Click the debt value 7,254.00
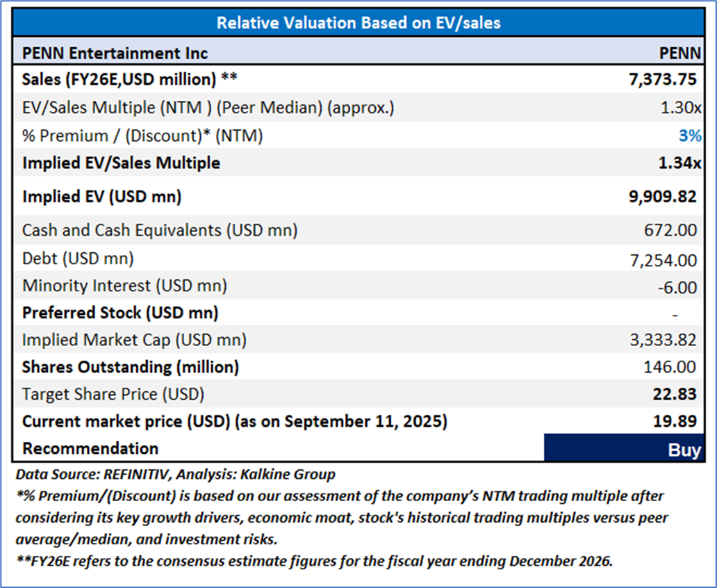This screenshot has width=717, height=588. (664, 261)
